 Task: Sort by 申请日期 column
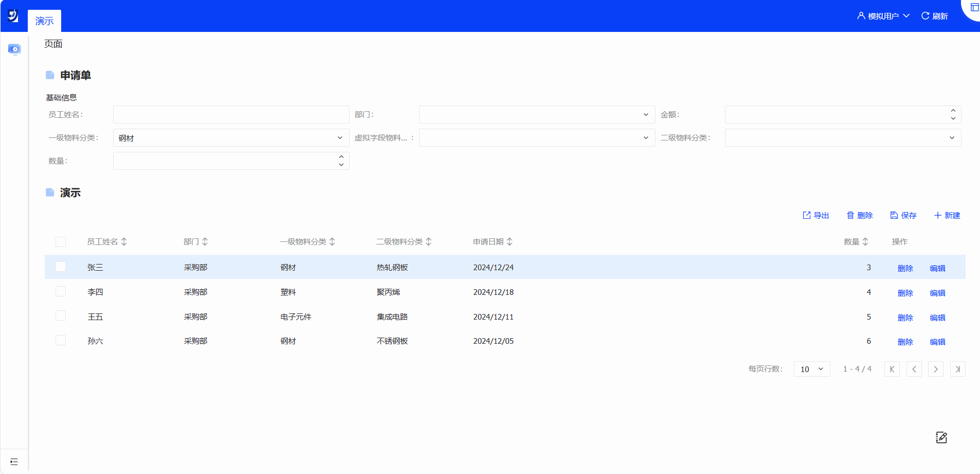(510, 242)
